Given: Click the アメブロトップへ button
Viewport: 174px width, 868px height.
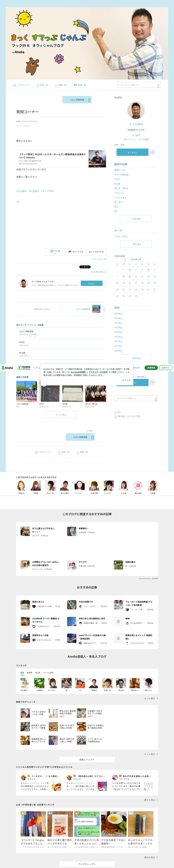Looking at the screenshot, I should point(87,864).
